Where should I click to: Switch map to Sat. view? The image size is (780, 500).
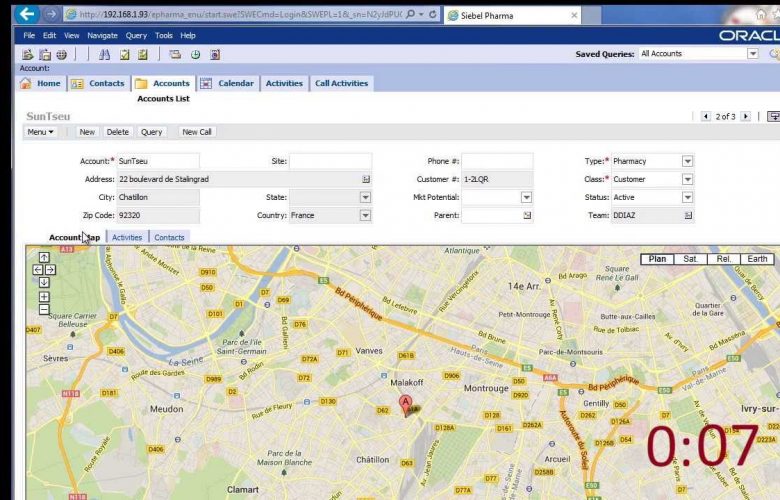click(690, 259)
